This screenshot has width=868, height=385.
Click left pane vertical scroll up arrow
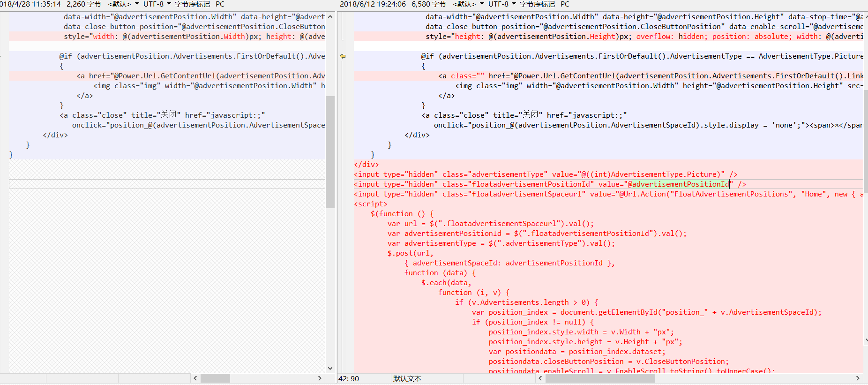pos(330,17)
